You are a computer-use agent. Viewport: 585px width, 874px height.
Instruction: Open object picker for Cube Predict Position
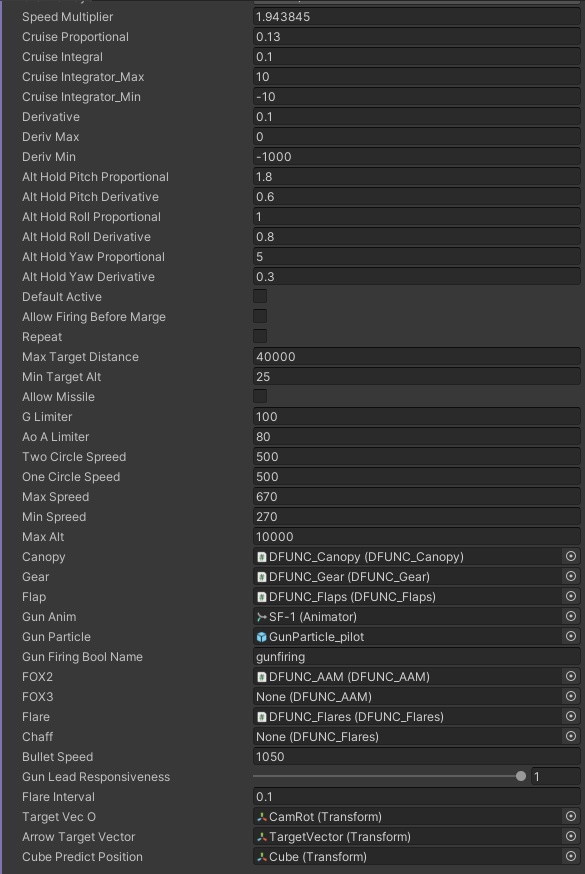571,857
